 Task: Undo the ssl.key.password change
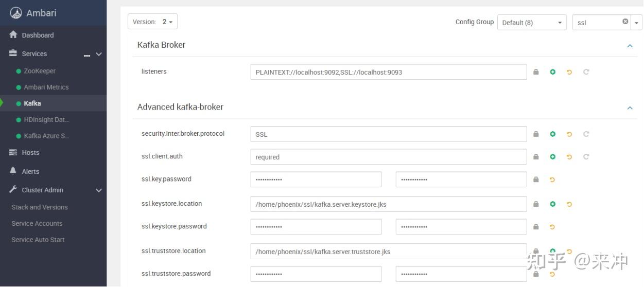[552, 180]
